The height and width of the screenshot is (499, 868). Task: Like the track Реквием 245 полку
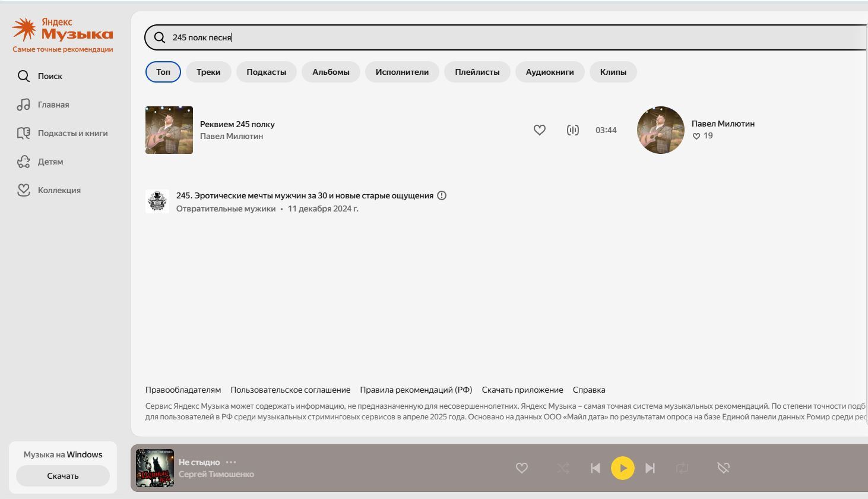[x=539, y=130]
